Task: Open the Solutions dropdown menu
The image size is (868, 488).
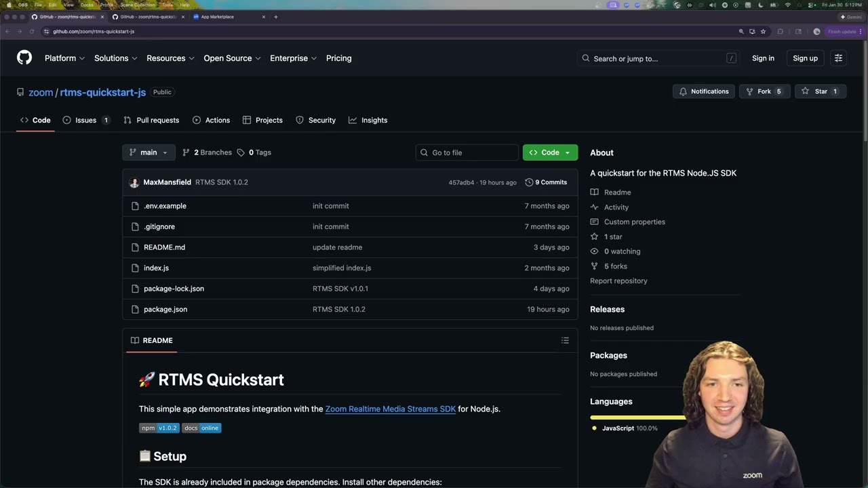Action: coord(116,58)
